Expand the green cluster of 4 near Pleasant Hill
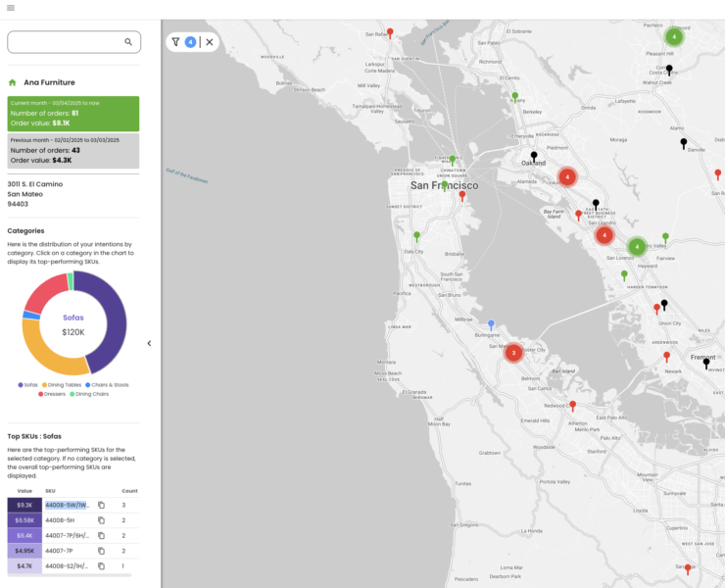This screenshot has width=725, height=588. point(674,36)
